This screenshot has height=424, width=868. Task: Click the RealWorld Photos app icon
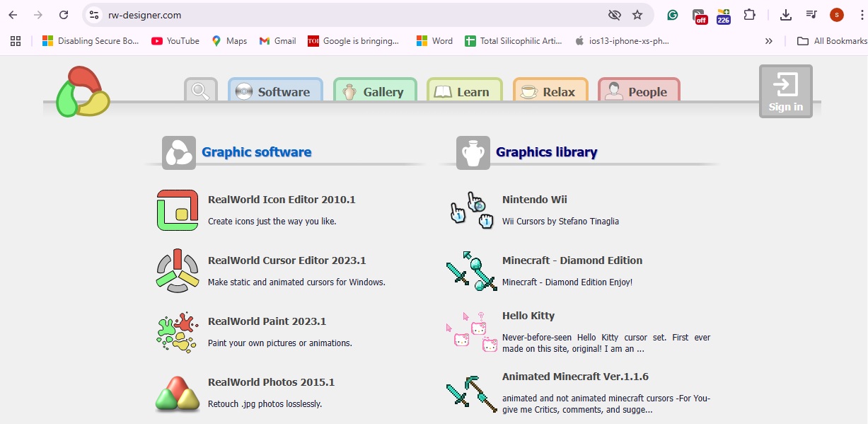click(x=178, y=394)
